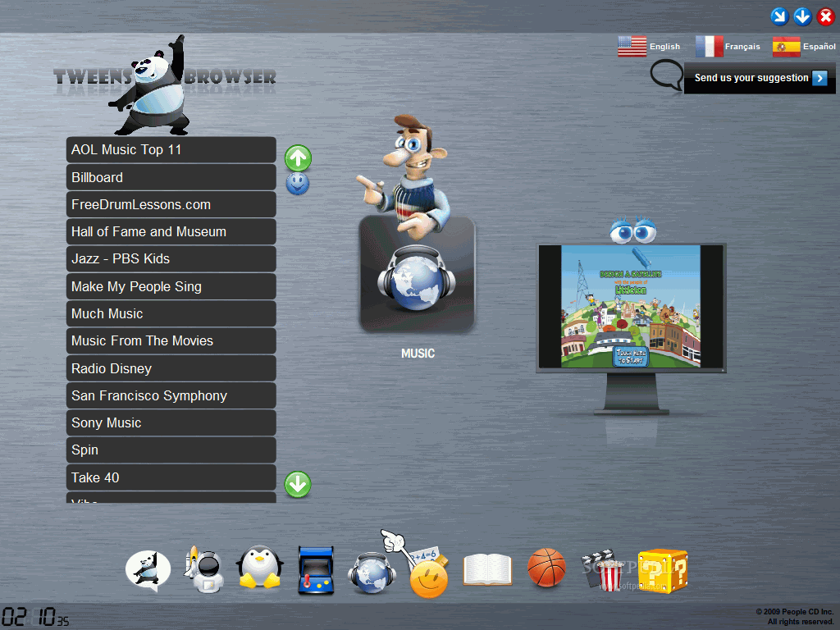
Task: Open FreeDrumLessons.com entry
Action: (171, 204)
